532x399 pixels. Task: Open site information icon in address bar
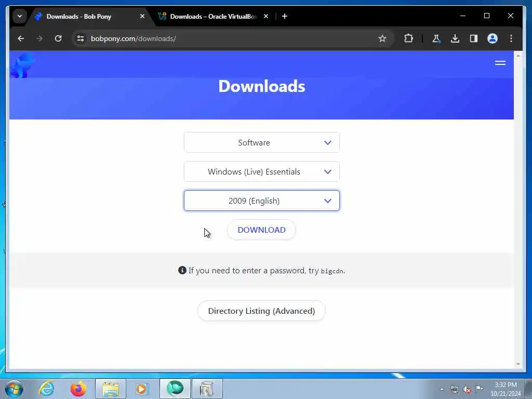(81, 38)
